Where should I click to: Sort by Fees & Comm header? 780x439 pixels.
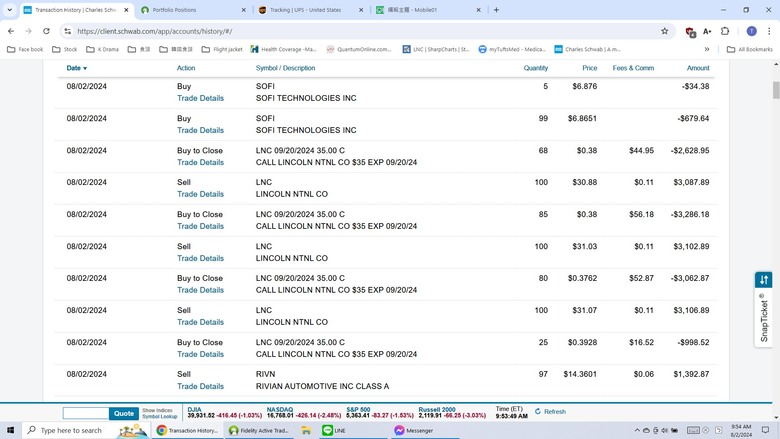pyautogui.click(x=633, y=68)
